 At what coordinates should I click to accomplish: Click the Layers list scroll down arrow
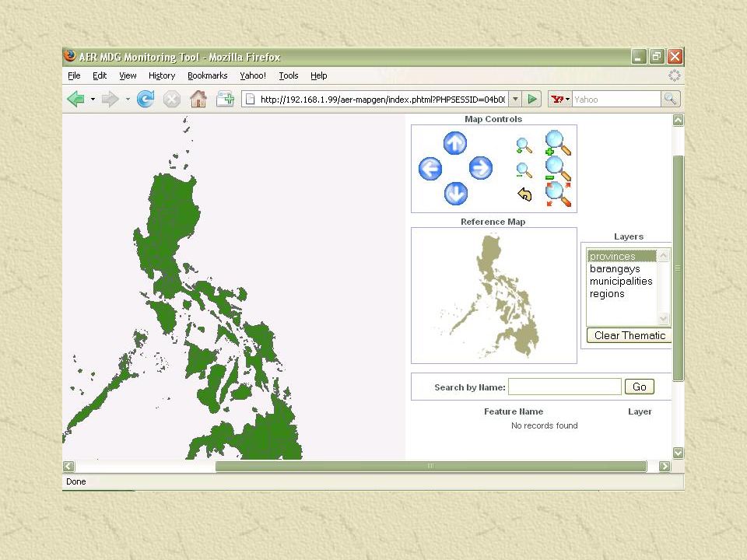pos(663,318)
